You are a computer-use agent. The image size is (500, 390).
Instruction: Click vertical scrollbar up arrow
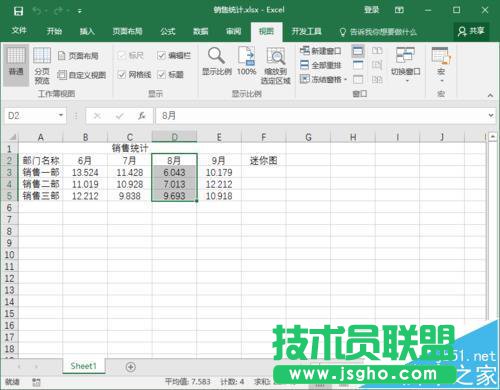(493, 137)
